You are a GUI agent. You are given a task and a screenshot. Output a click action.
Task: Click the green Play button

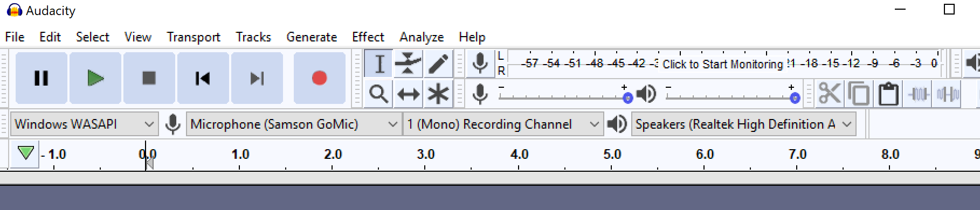(95, 78)
